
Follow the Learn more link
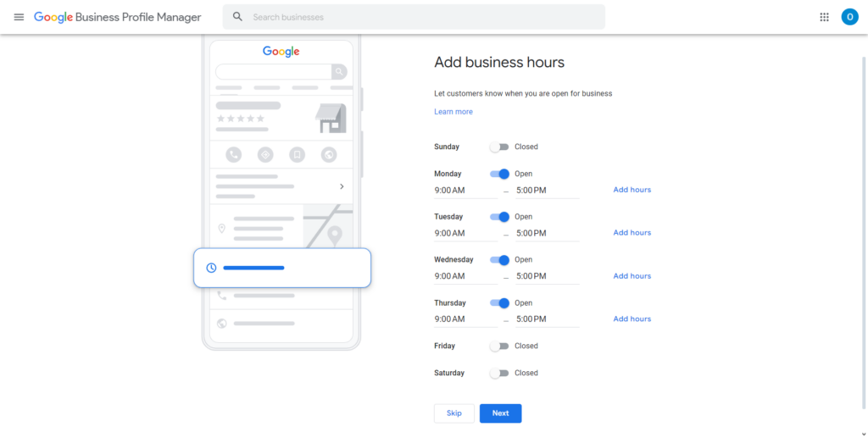point(453,112)
